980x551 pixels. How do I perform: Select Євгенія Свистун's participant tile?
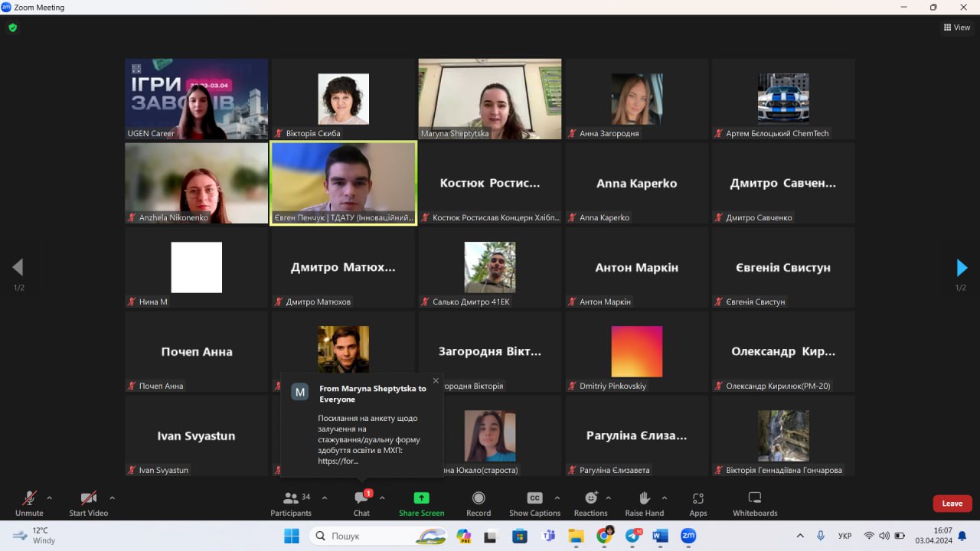pyautogui.click(x=783, y=267)
